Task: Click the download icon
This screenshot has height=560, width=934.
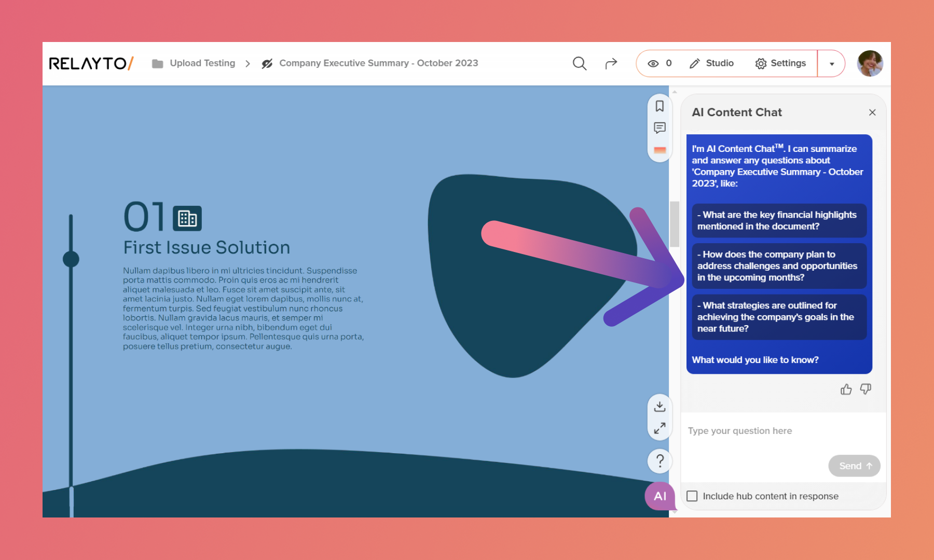Action: [660, 406]
